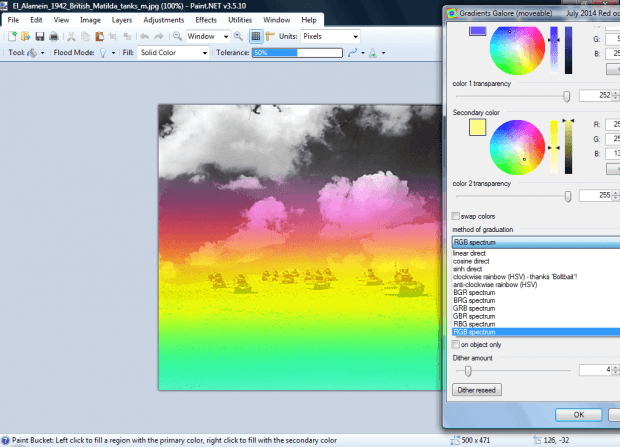Click the Zoom out magnifier icon
This screenshot has height=447, width=620.
point(178,36)
